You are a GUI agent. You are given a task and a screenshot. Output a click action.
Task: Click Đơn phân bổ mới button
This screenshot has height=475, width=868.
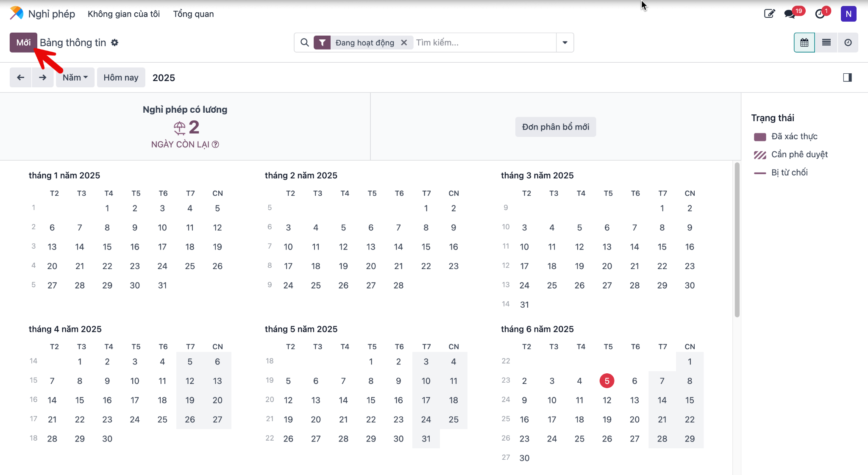pyautogui.click(x=556, y=127)
